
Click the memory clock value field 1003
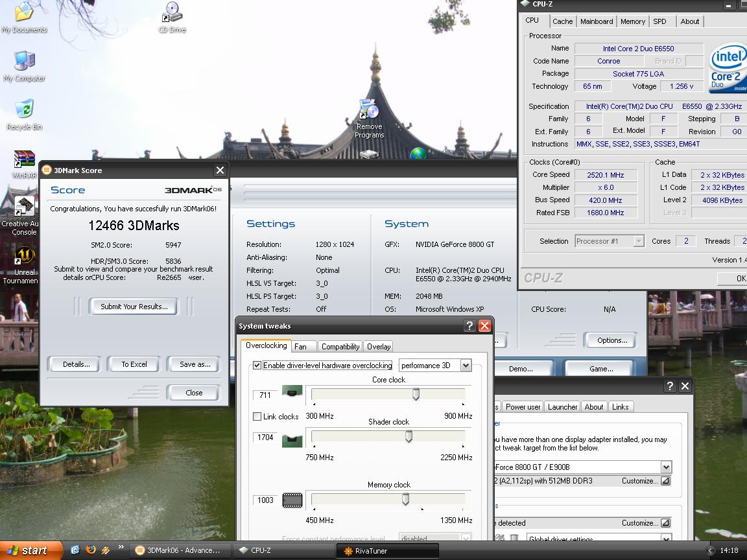point(265,500)
